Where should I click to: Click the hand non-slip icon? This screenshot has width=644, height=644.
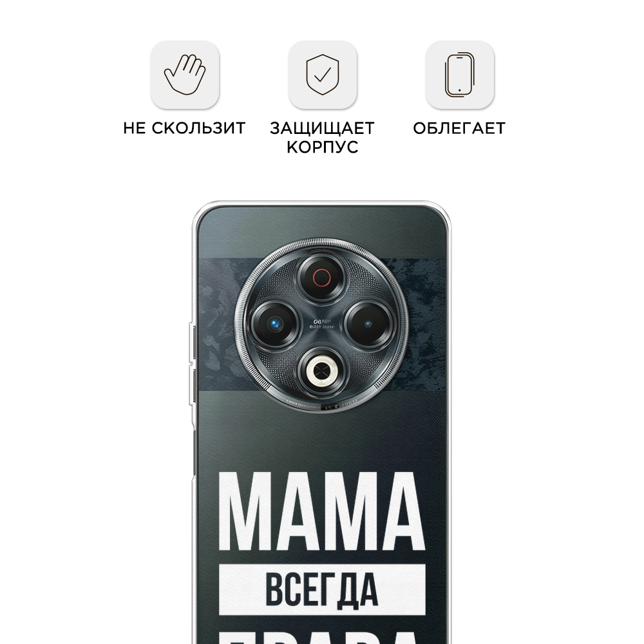(x=185, y=75)
